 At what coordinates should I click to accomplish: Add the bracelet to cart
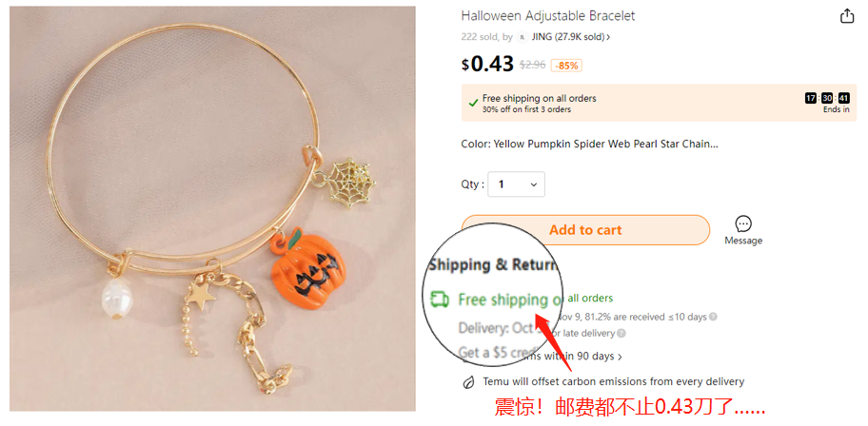point(585,230)
